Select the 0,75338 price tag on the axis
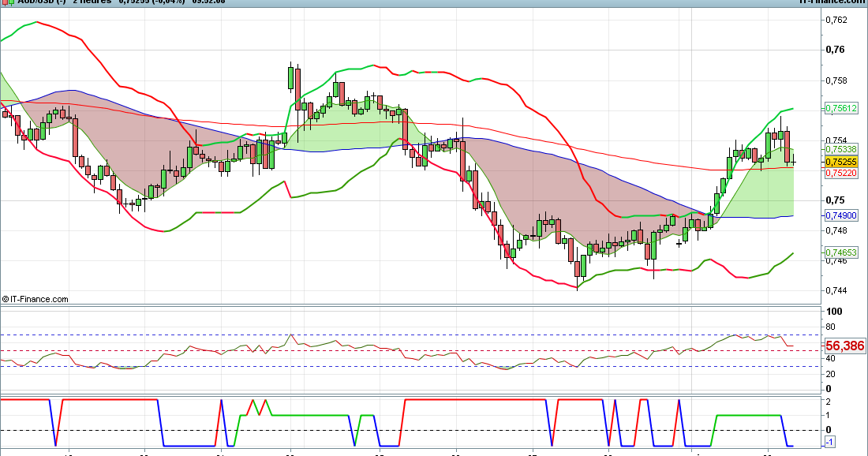Image resolution: width=868 pixels, height=456 pixels. [x=841, y=149]
